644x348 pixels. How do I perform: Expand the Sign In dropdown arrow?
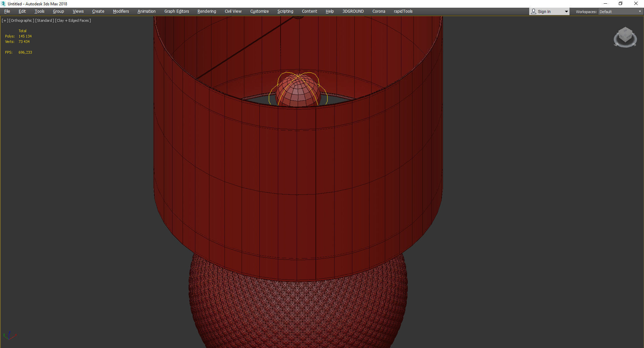click(566, 12)
